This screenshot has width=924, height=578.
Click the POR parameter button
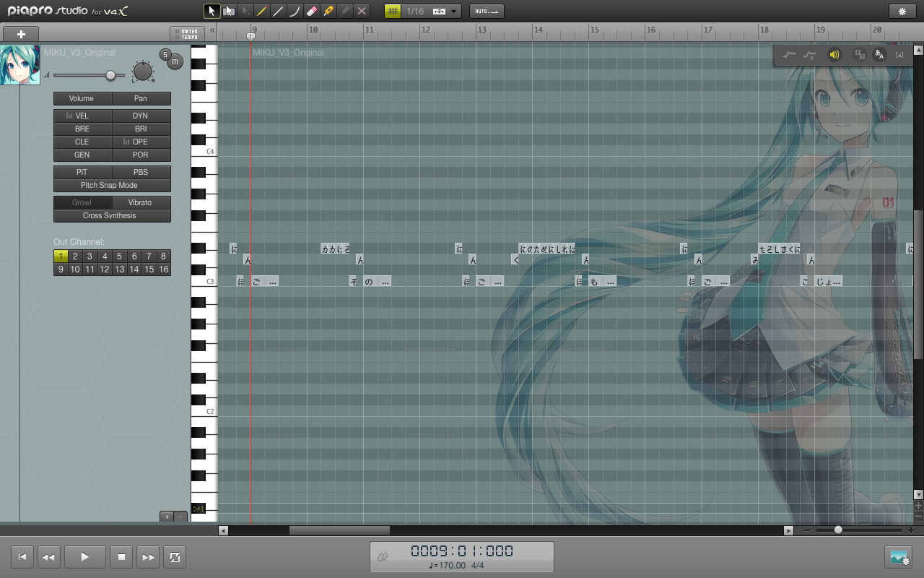tap(141, 155)
